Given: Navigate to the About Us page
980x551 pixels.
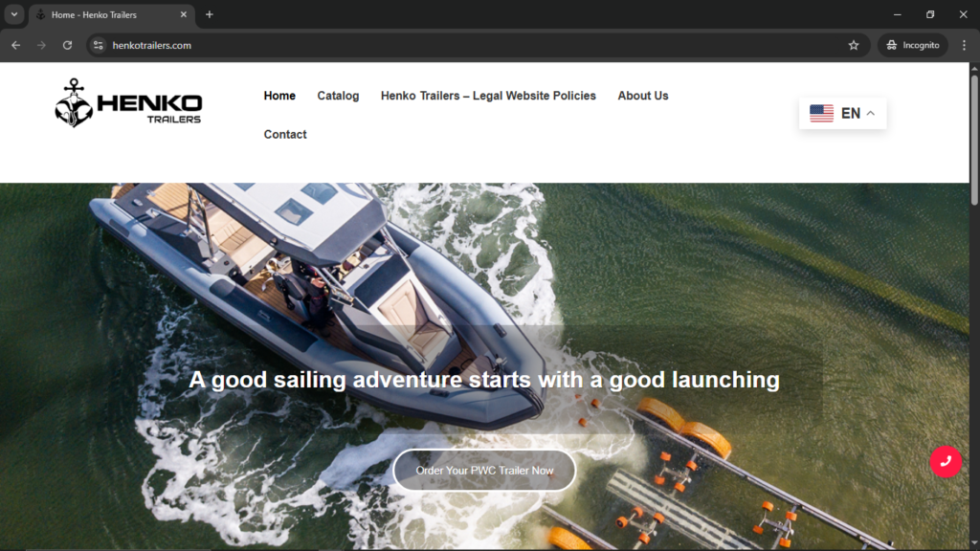Looking at the screenshot, I should click(642, 96).
